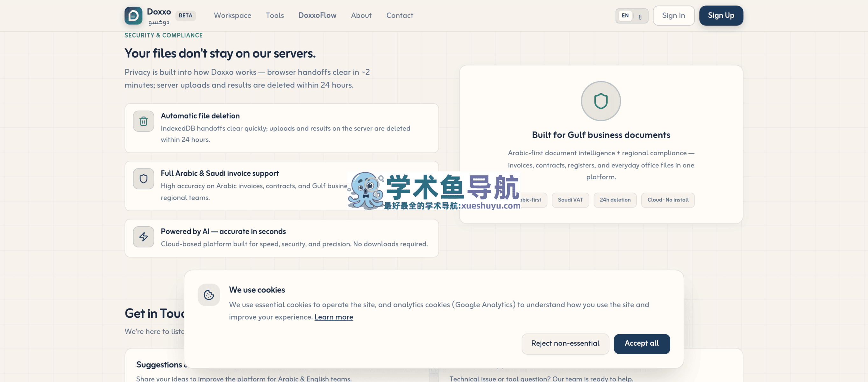Switch language to English with EN
Viewport: 868px width, 382px height.
coord(625,16)
